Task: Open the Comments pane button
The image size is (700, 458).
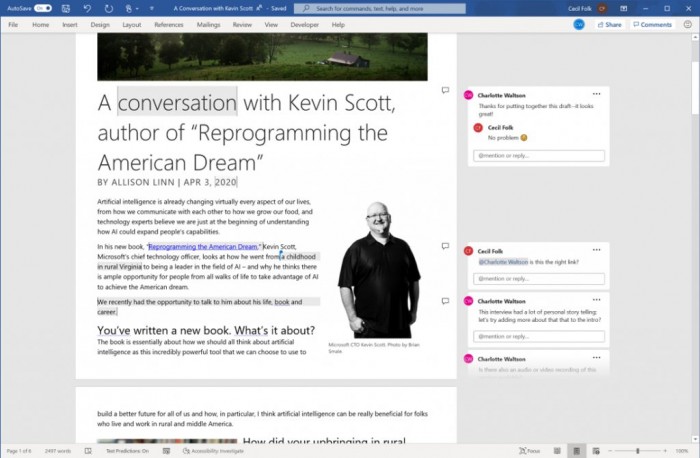Action: [652, 24]
